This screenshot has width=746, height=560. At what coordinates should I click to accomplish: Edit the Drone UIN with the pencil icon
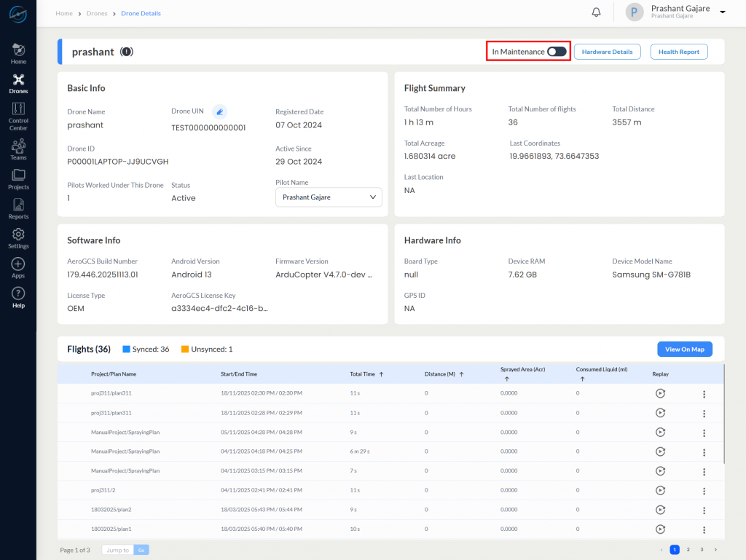[220, 111]
